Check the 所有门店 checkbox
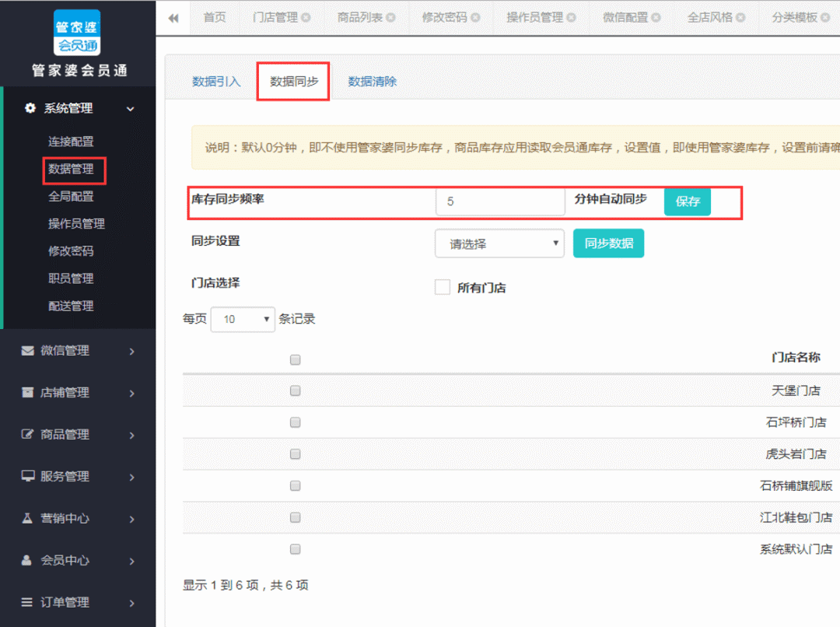The width and height of the screenshot is (840, 627). click(x=443, y=288)
